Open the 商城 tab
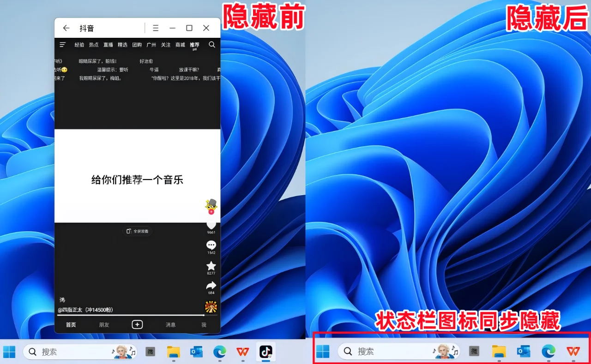 180,45
